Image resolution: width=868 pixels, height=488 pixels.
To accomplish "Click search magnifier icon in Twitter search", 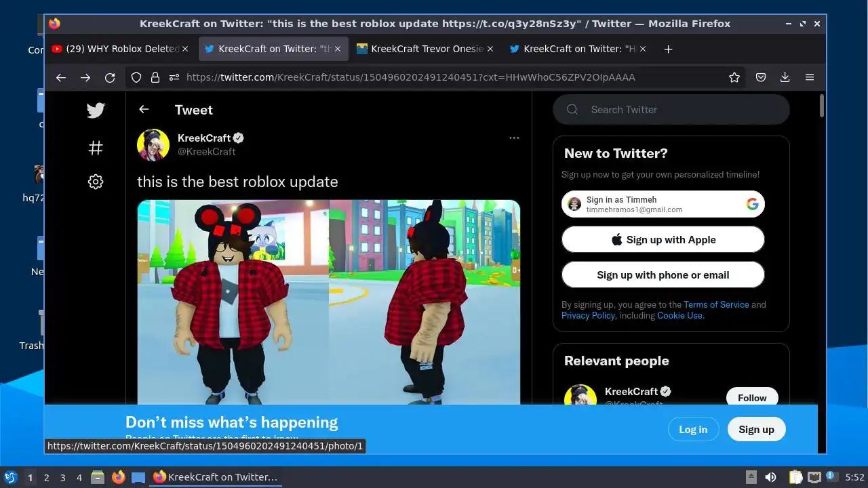I will [x=572, y=109].
